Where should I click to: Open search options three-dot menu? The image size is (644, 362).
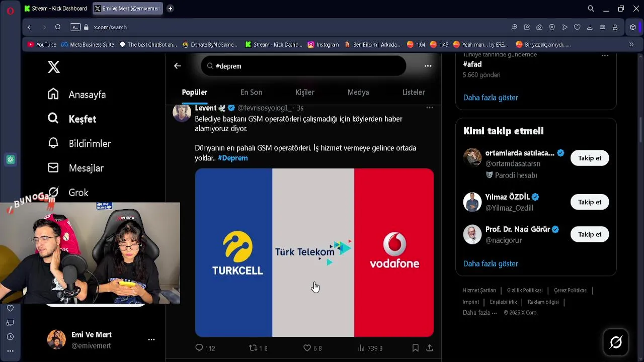pyautogui.click(x=428, y=66)
